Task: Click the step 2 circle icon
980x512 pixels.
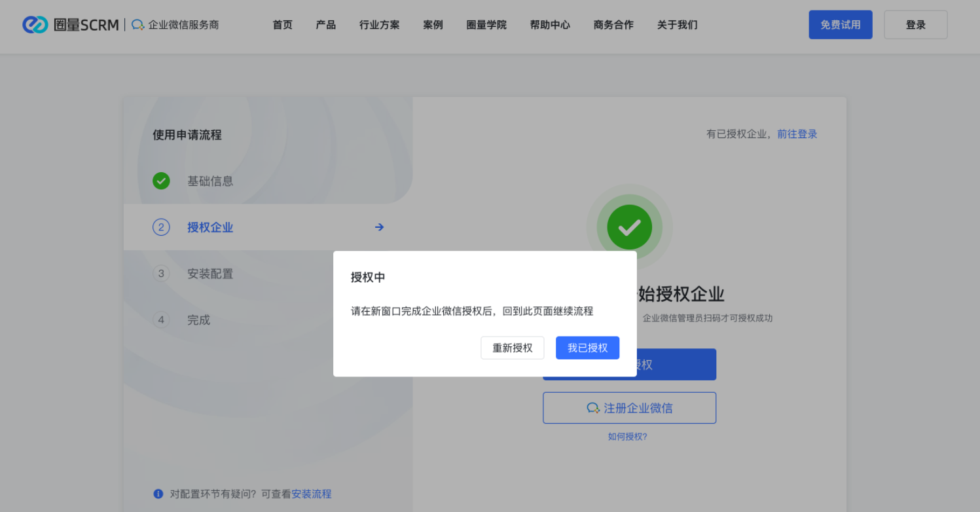Action: [x=161, y=227]
